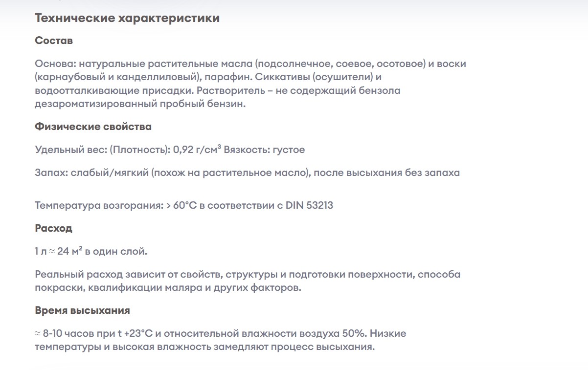Click the 'дезароматизированный пробный бензин' text
Image resolution: width=588 pixels, height=370 pixels.
(140, 104)
